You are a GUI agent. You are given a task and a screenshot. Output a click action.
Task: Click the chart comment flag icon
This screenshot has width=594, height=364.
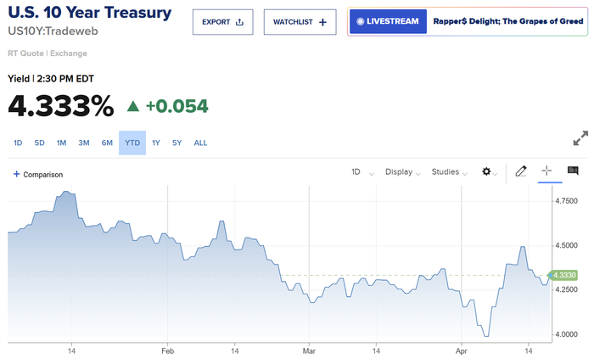pos(573,171)
